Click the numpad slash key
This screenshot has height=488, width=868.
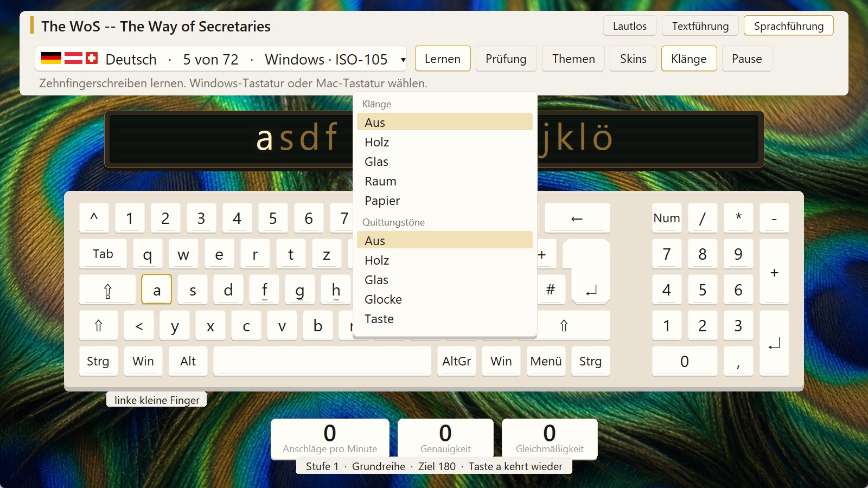click(703, 218)
